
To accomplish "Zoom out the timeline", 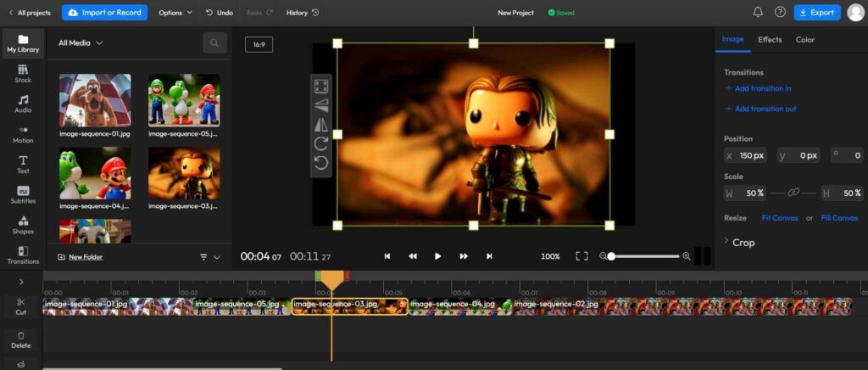I will 603,256.
